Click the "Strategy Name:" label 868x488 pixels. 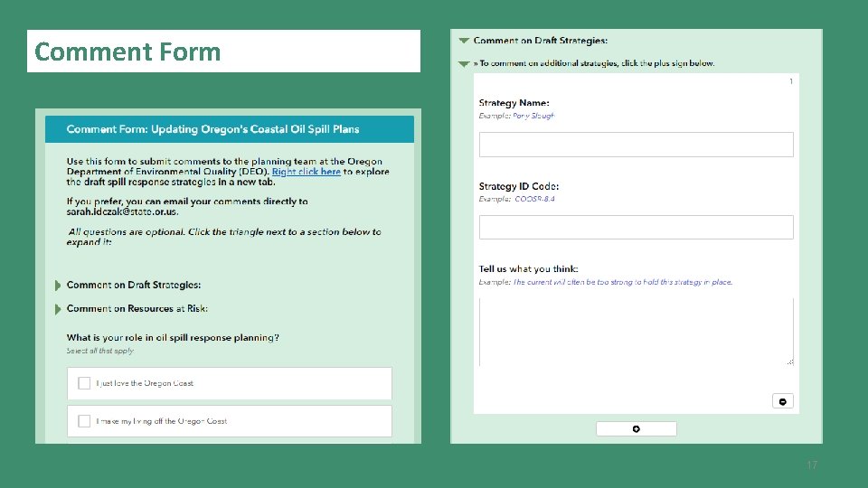click(514, 103)
